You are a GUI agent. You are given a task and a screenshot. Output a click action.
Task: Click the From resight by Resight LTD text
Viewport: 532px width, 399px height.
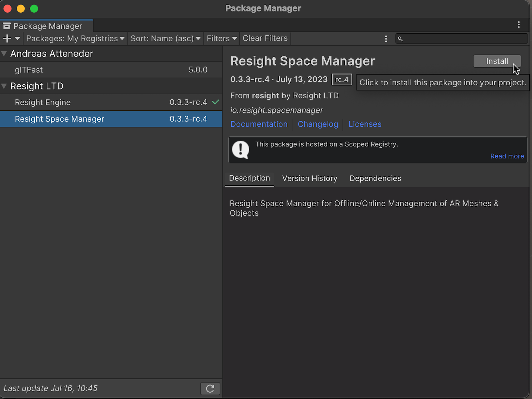tap(284, 96)
